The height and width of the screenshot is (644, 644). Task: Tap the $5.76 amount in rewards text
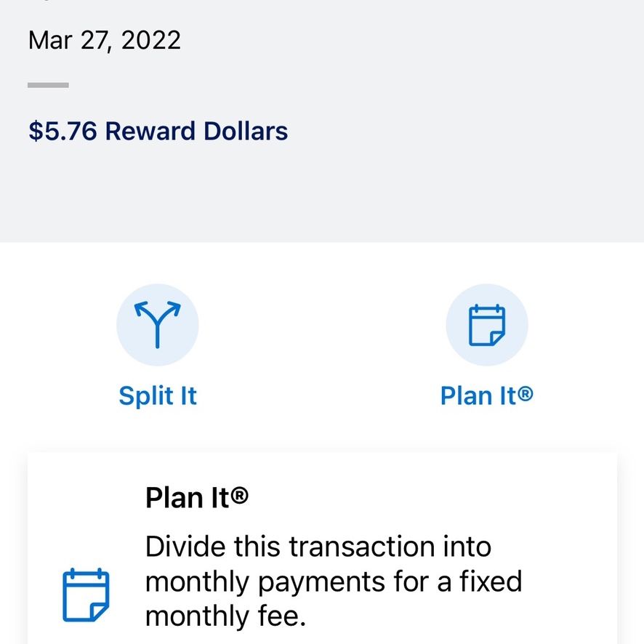coord(63,131)
